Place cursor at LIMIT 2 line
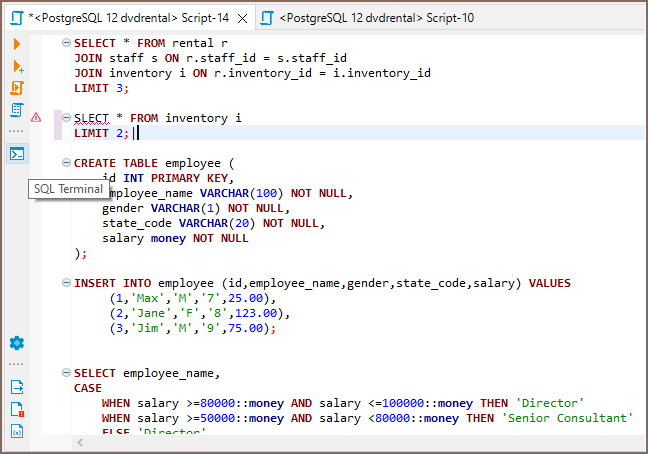 click(x=102, y=133)
